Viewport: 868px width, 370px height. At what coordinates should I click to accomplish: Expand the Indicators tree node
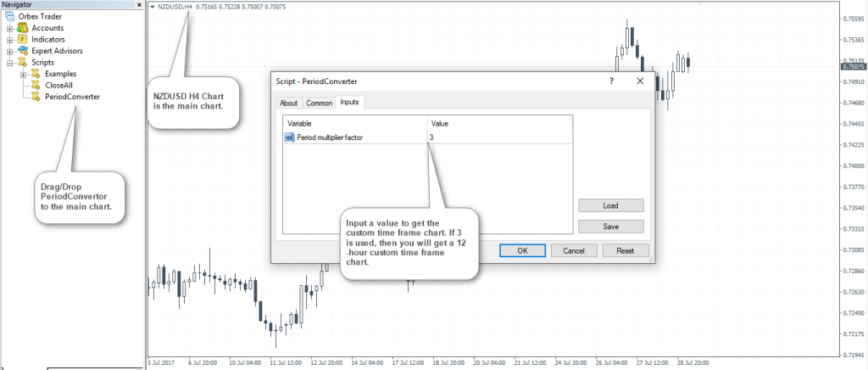[x=9, y=40]
